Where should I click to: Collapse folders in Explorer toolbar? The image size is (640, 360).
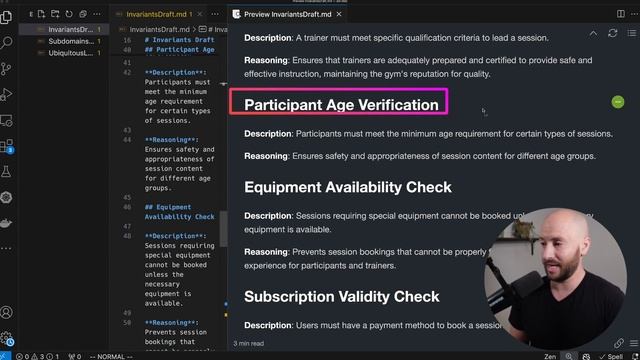pos(83,14)
